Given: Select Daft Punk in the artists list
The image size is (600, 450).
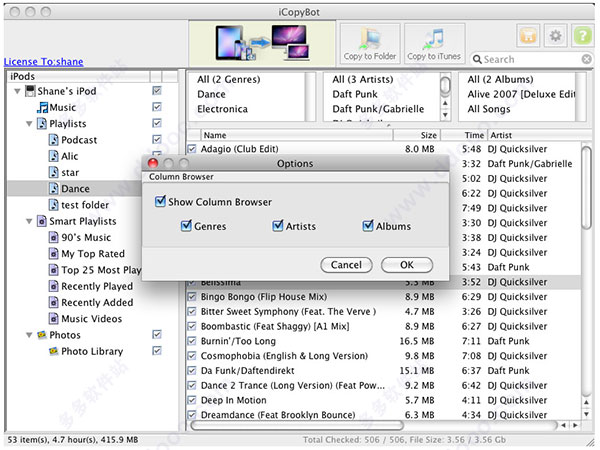Looking at the screenshot, I should tap(355, 94).
